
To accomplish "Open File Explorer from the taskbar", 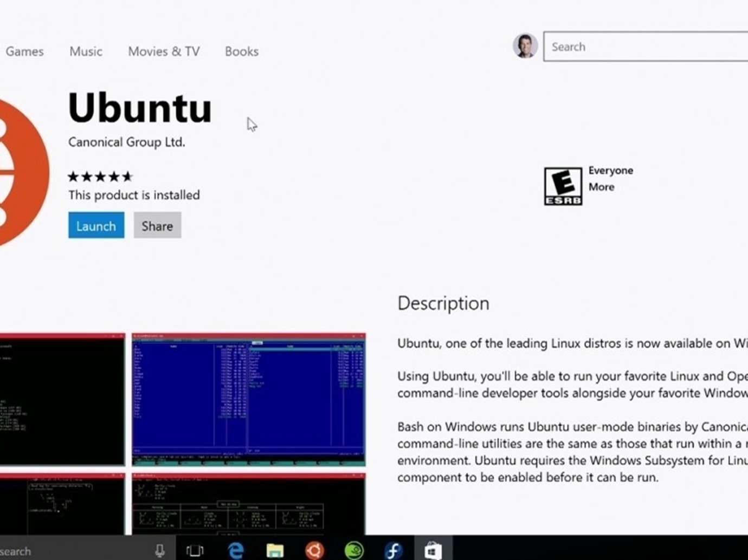I will point(275,551).
